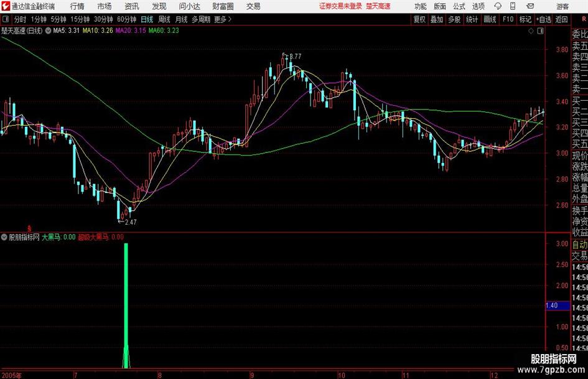This screenshot has width=588, height=379.
Task: Open the 版面 menu
Action: coord(440,6)
